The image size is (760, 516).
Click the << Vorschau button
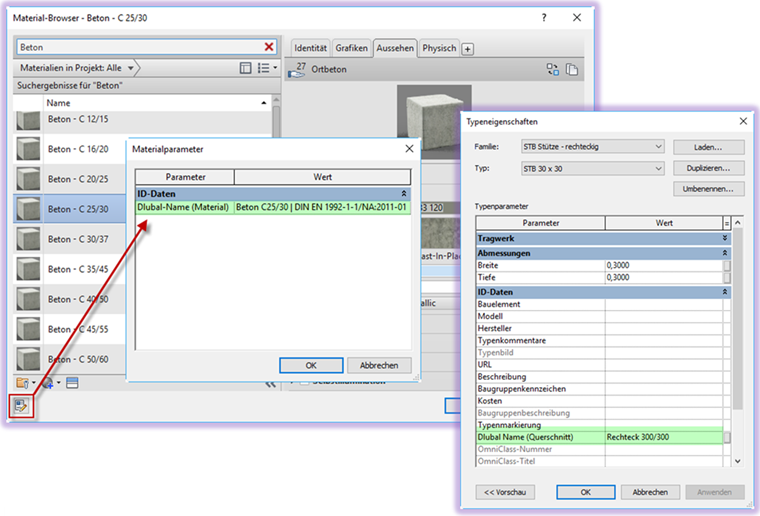point(505,492)
